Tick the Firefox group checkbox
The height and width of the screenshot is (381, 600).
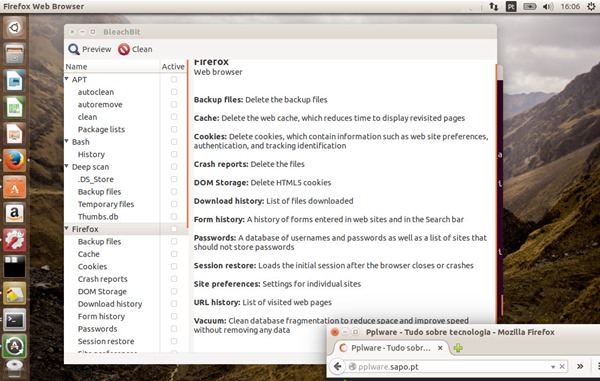[x=174, y=229]
